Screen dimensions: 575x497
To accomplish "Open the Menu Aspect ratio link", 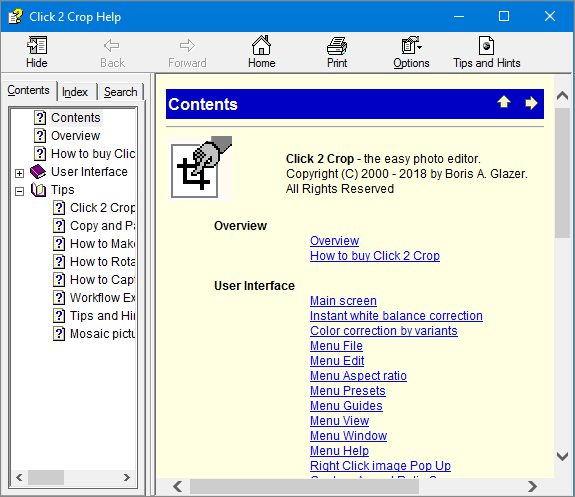I will tap(358, 376).
